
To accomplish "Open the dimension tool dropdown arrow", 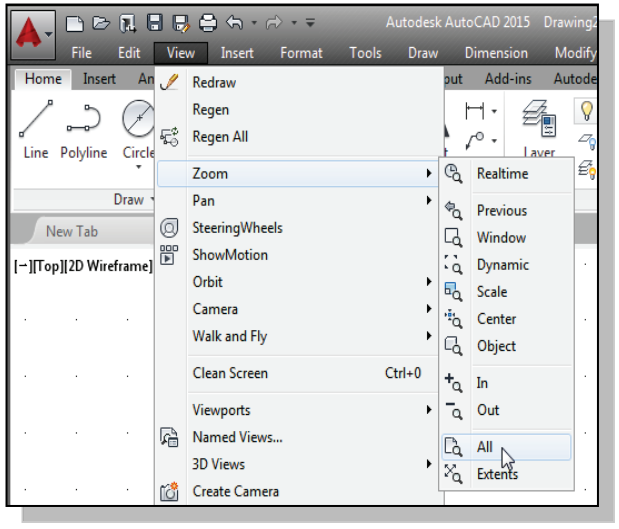I will (494, 111).
